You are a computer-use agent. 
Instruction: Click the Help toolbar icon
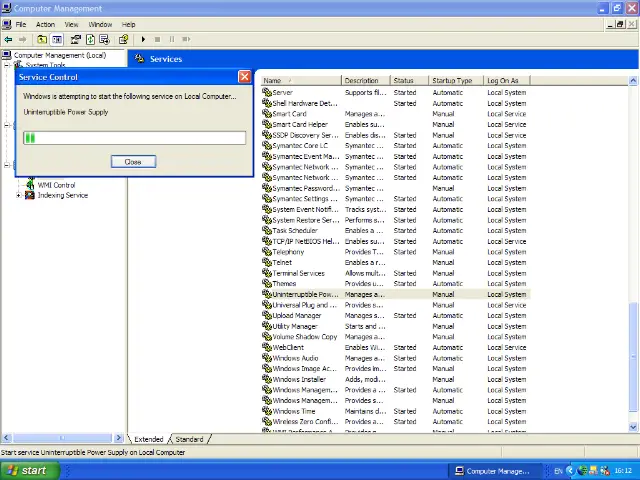click(x=123, y=39)
